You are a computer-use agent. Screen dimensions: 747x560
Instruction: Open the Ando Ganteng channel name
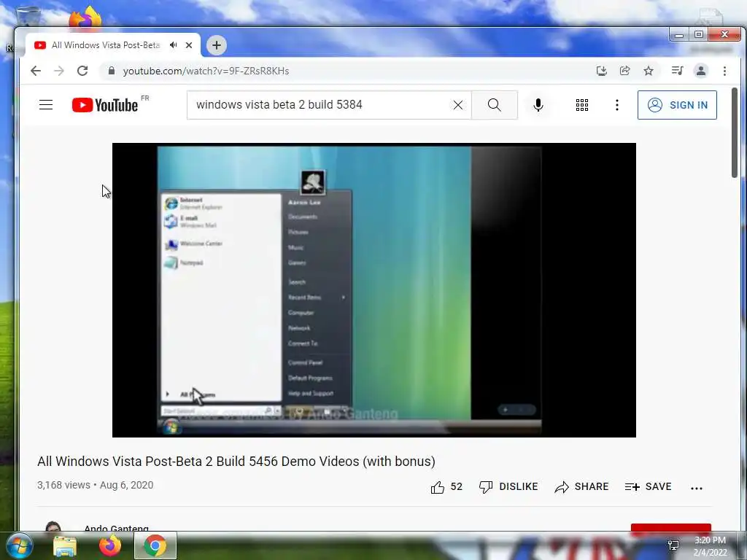(116, 528)
